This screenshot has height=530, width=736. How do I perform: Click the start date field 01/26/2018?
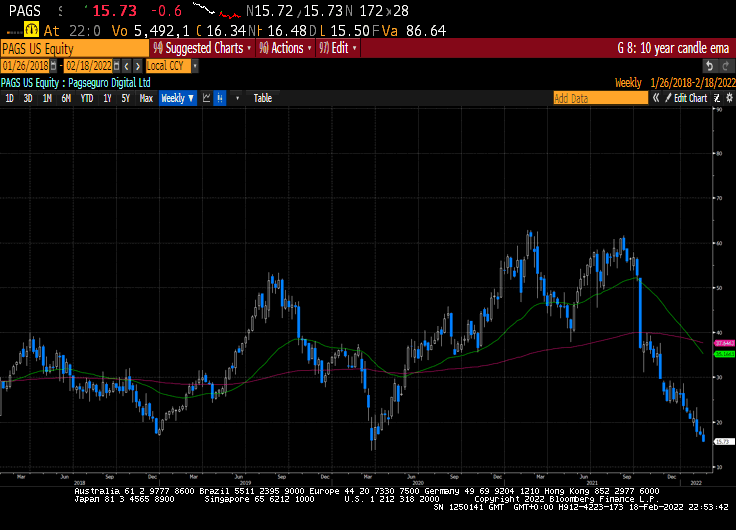pyautogui.click(x=25, y=66)
